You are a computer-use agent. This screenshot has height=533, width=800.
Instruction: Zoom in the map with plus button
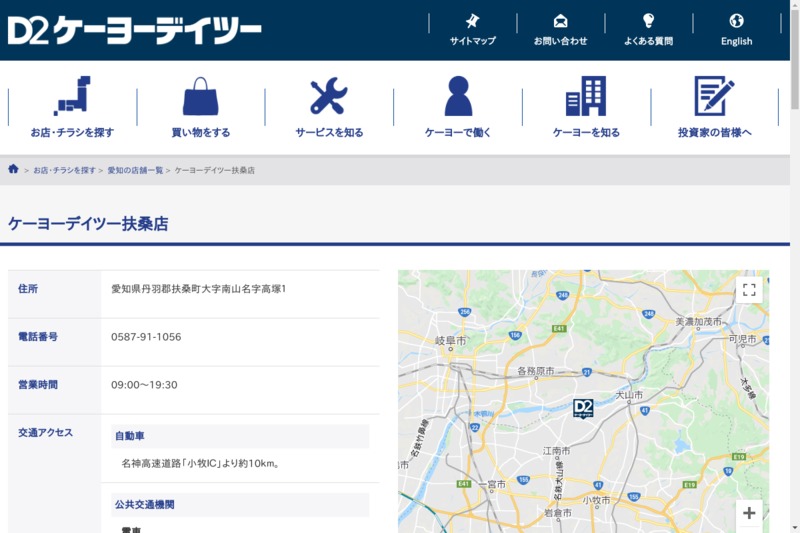point(749,513)
